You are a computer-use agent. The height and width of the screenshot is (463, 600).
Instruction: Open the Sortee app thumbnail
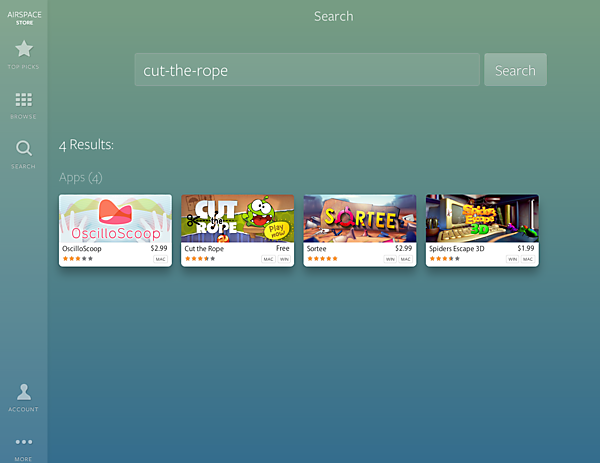click(x=360, y=218)
